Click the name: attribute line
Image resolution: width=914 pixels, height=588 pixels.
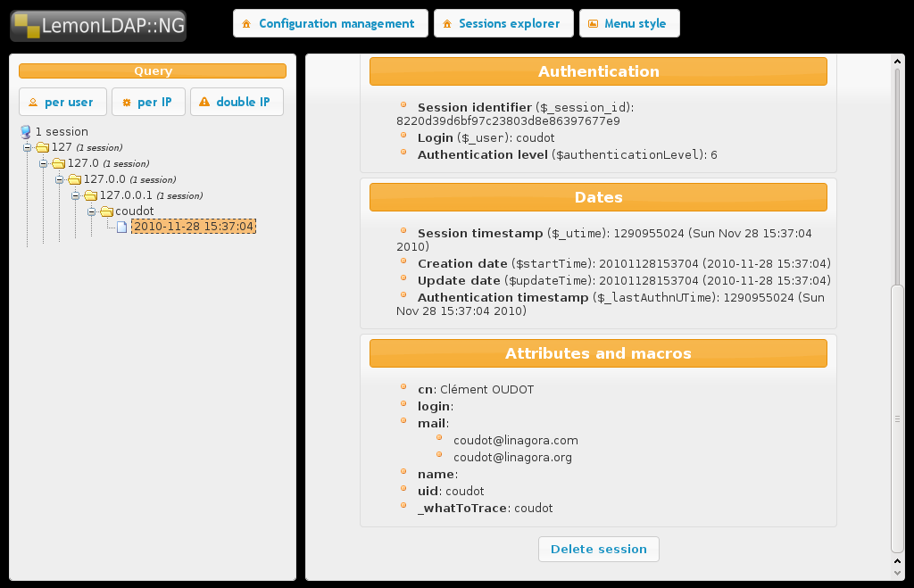pyautogui.click(x=437, y=475)
